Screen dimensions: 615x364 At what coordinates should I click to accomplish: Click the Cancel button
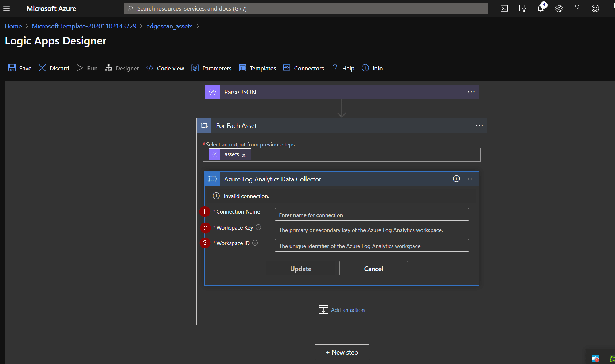[x=373, y=269]
